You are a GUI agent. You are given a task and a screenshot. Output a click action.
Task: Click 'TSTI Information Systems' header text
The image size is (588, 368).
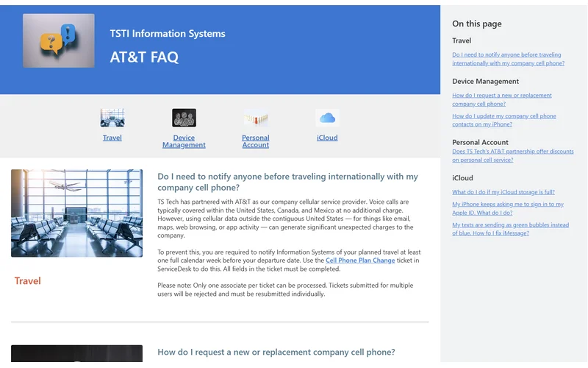coord(168,33)
